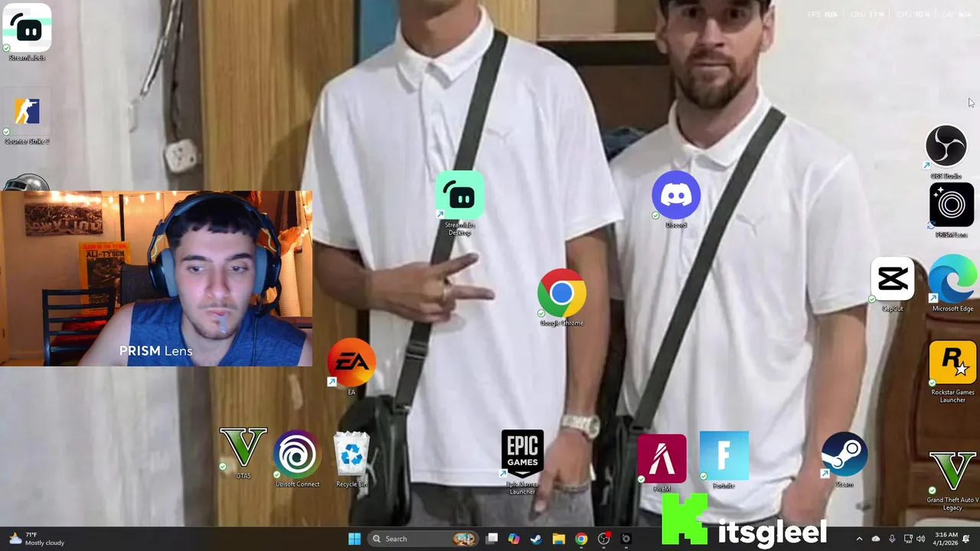Switch to Google Chrome in the taskbar
Viewport: 980px width, 551px height.
point(581,539)
